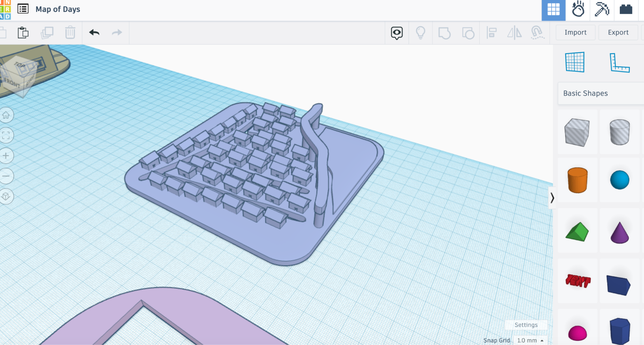Click the Export button
The width and height of the screenshot is (644, 345).
pos(618,32)
